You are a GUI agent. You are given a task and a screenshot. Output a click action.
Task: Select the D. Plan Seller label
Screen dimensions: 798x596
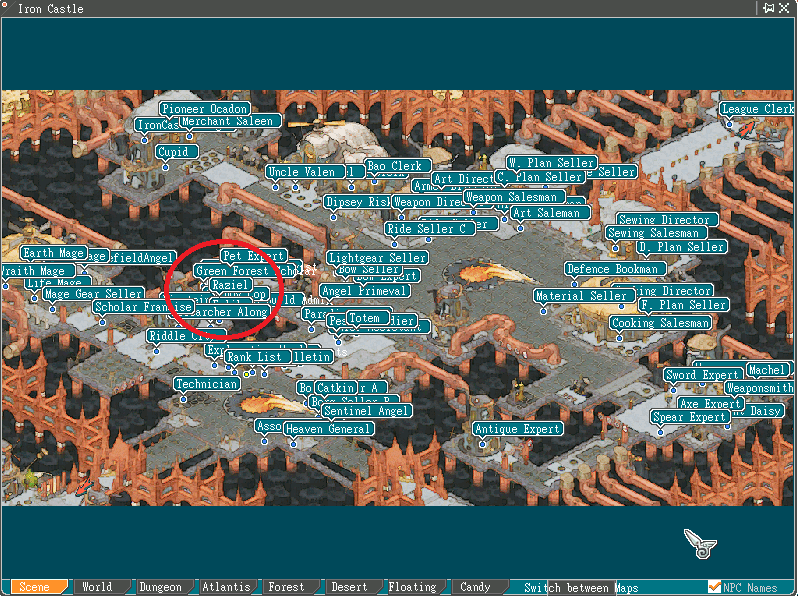pos(681,247)
